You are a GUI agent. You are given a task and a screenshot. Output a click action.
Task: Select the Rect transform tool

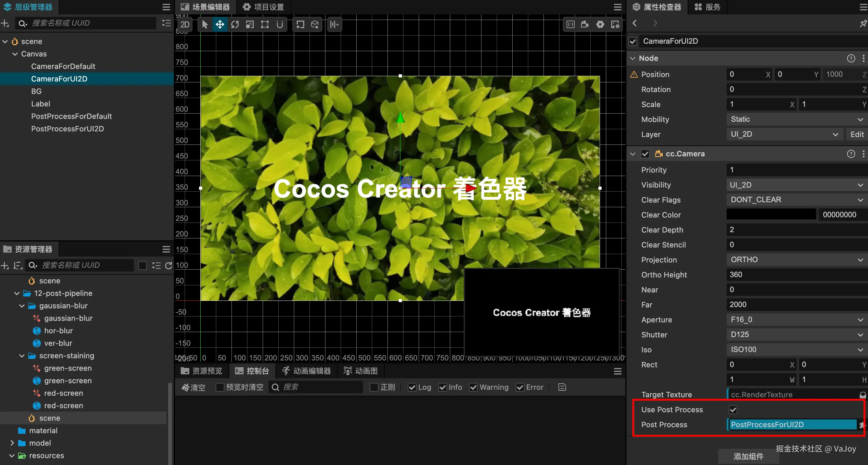265,24
